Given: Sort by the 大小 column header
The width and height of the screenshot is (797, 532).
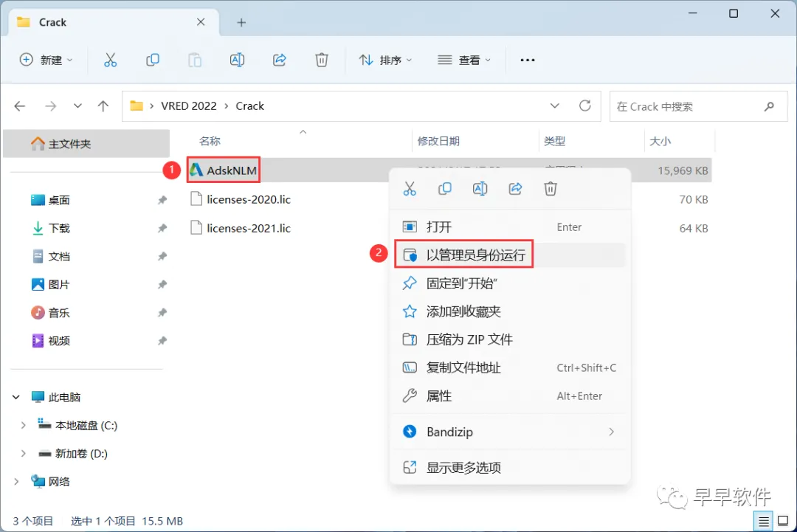Looking at the screenshot, I should [x=660, y=141].
